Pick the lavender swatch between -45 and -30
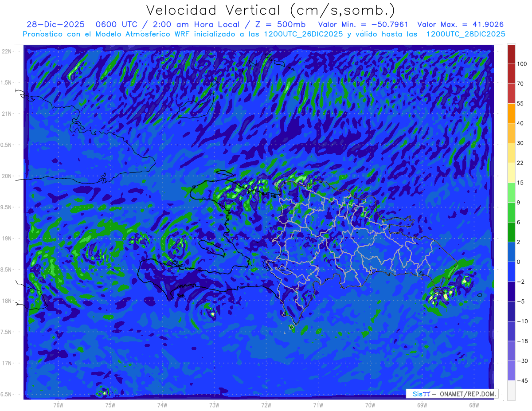Image resolution: width=532 pixels, height=411 pixels. (511, 370)
